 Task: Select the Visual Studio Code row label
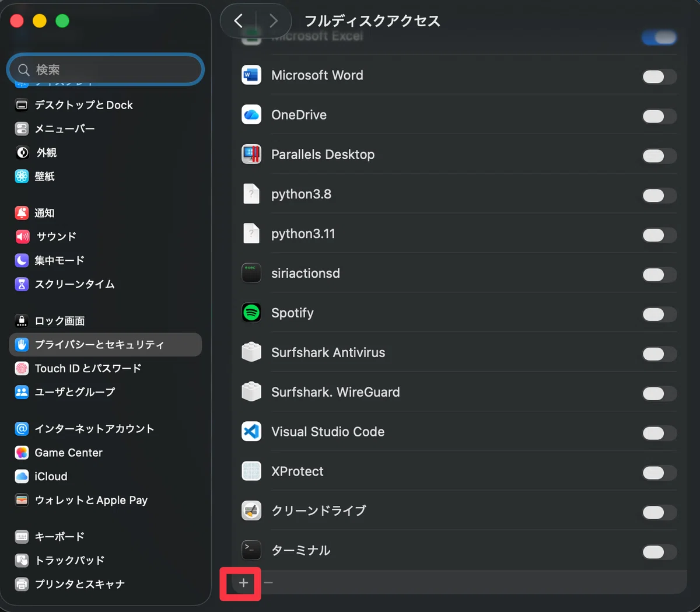328,432
